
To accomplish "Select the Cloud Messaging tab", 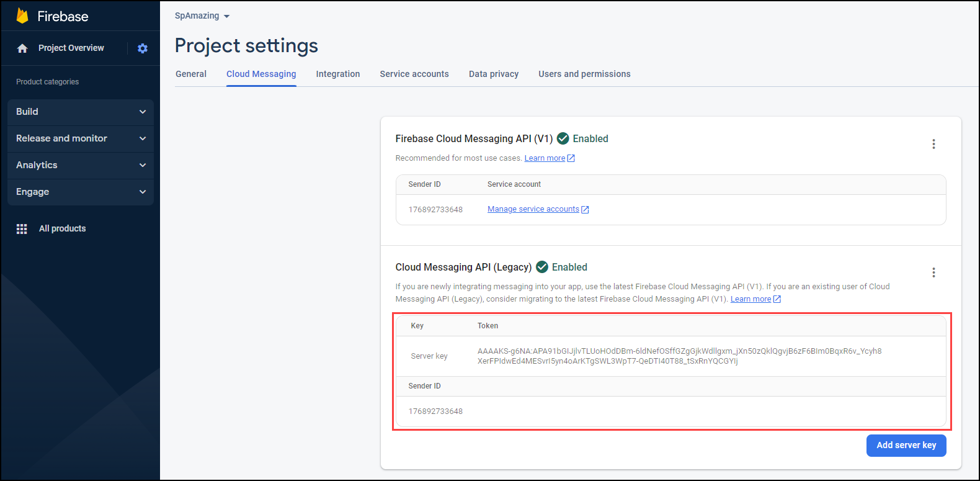I will tap(261, 74).
